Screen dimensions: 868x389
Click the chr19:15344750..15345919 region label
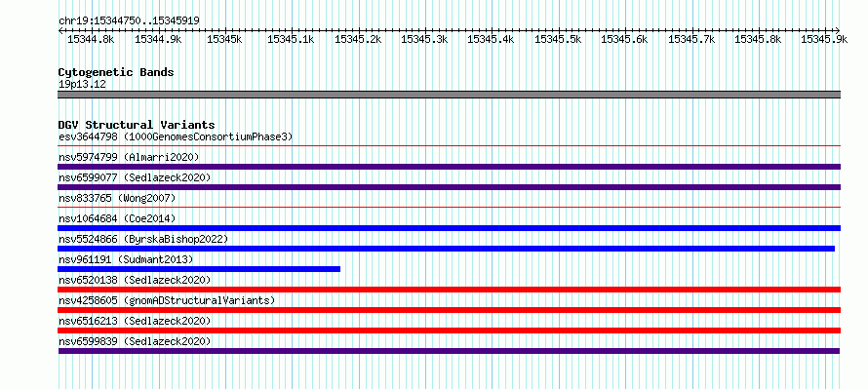[x=129, y=21]
